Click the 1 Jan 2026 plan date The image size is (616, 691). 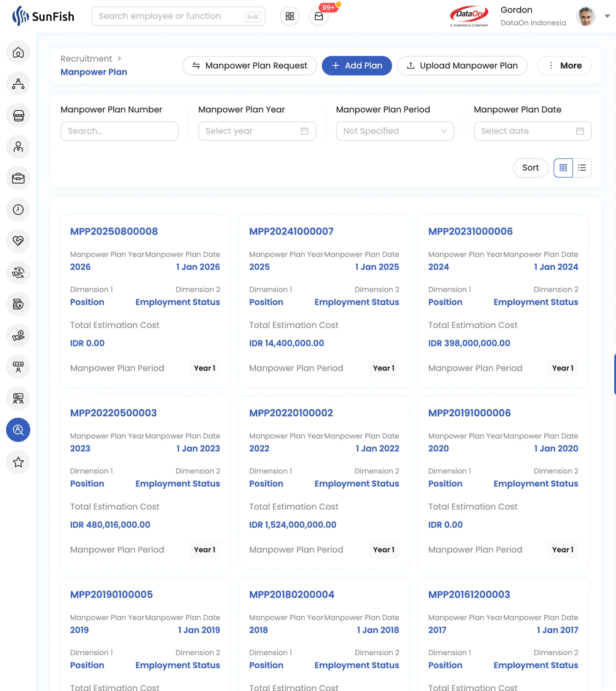(x=198, y=267)
